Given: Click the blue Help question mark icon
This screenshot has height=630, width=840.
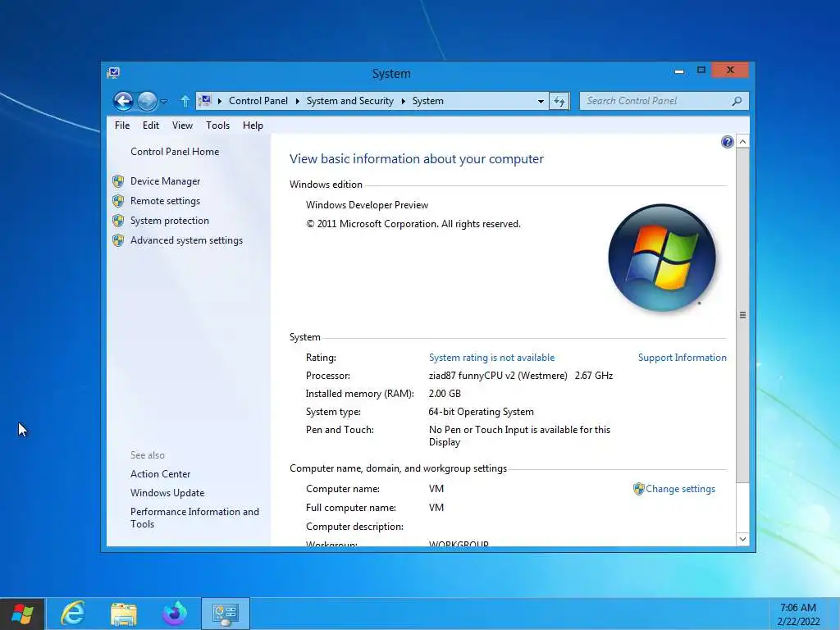Looking at the screenshot, I should click(727, 142).
